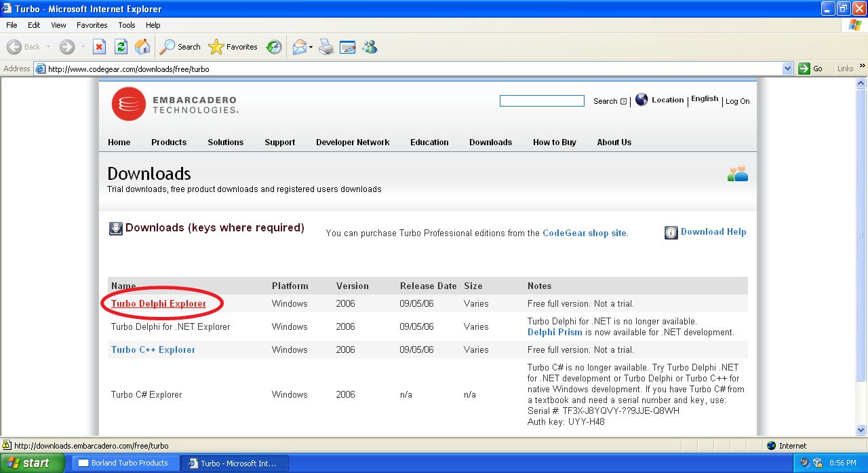
Task: Open the Favorites menu
Action: [x=92, y=25]
